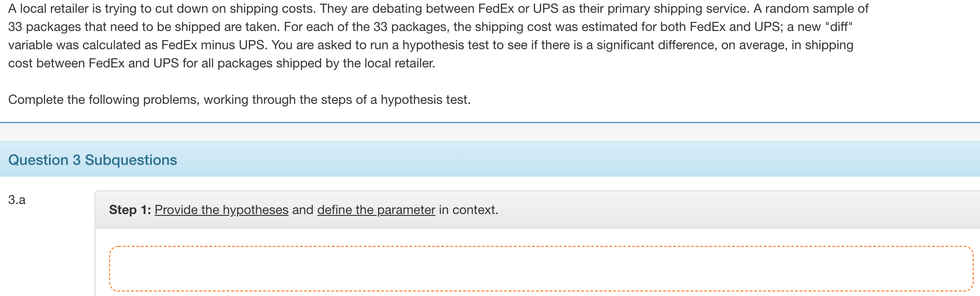
Task: Click the subquestion label 3.a
Action: (17, 199)
